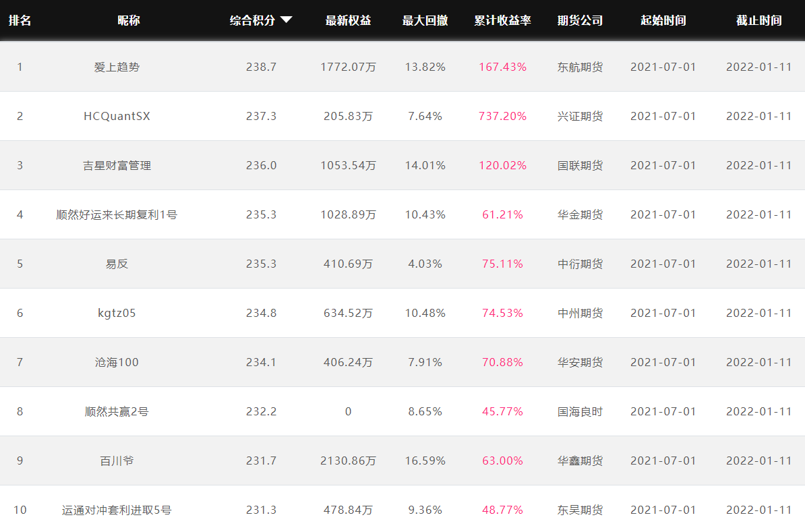Select nickname 爱上趋势
Image resolution: width=805 pixels, height=532 pixels.
tap(117, 67)
